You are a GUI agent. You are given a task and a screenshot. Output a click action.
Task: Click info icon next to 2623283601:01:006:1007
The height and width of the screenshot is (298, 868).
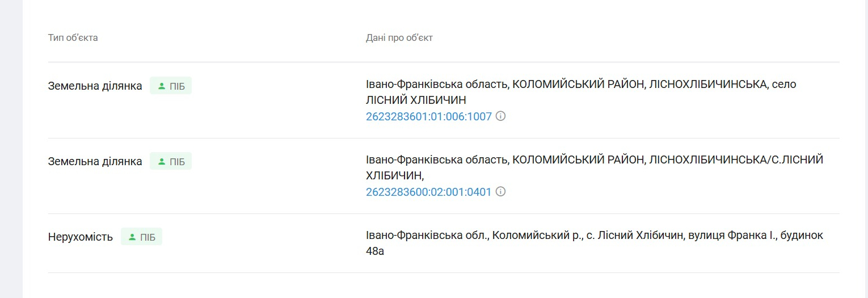[500, 116]
